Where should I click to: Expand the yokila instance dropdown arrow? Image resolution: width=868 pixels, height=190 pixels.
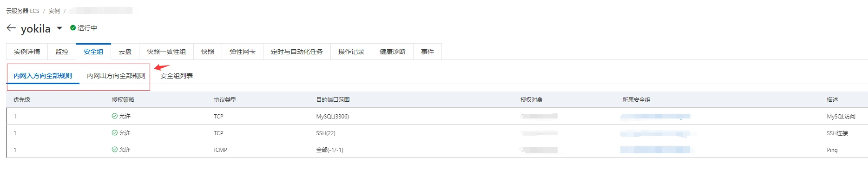(x=59, y=28)
